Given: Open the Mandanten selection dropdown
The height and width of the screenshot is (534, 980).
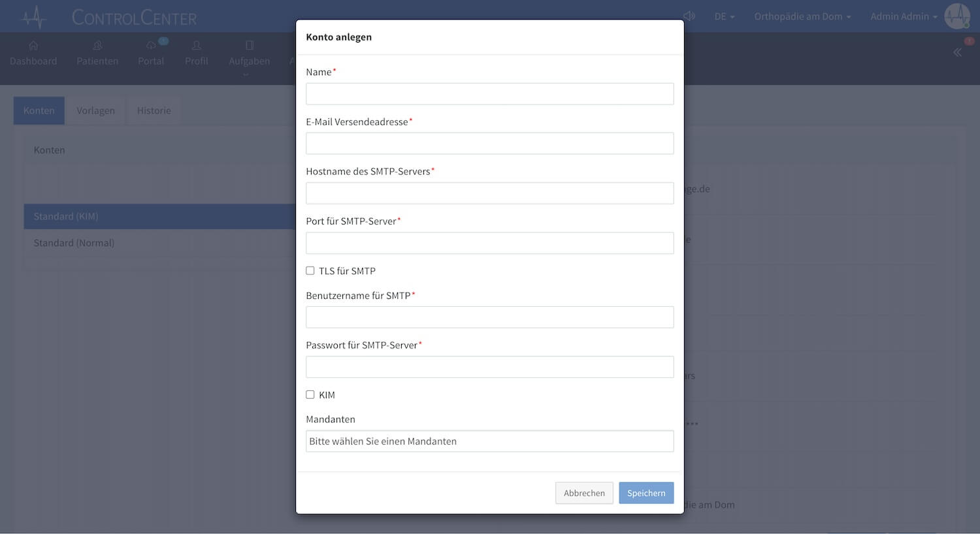Looking at the screenshot, I should coord(490,441).
